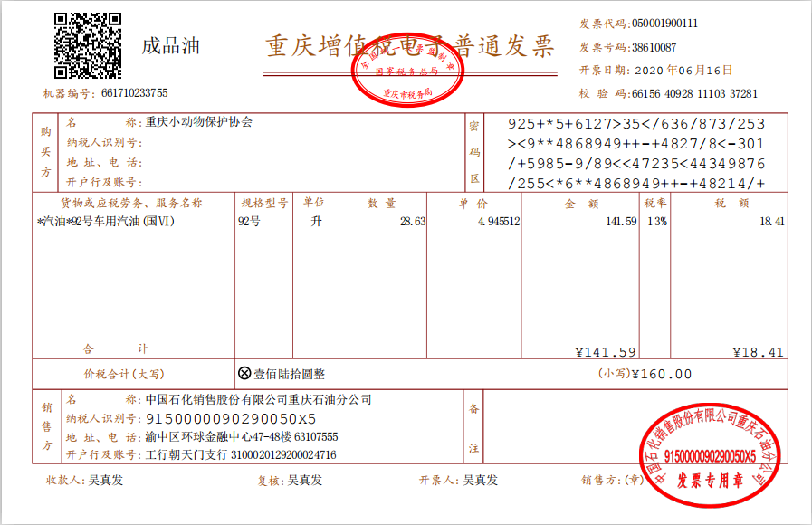The width and height of the screenshot is (812, 525).
Task: Select seller name 中国石化销售股份有限公司重庆石油分公司
Action: [258, 400]
